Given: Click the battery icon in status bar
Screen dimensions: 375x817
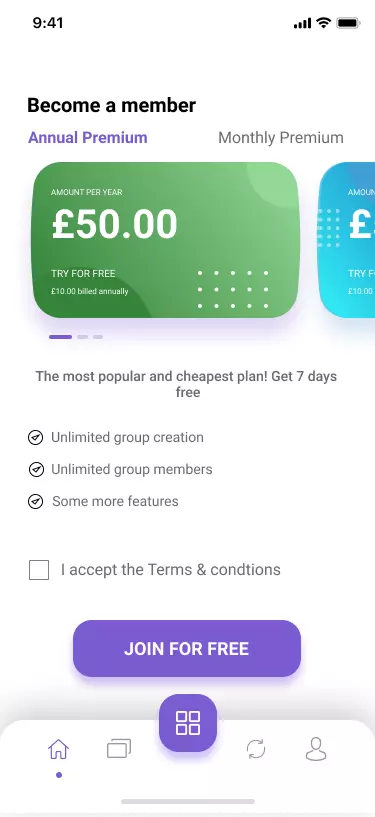Looking at the screenshot, I should pos(348,23).
